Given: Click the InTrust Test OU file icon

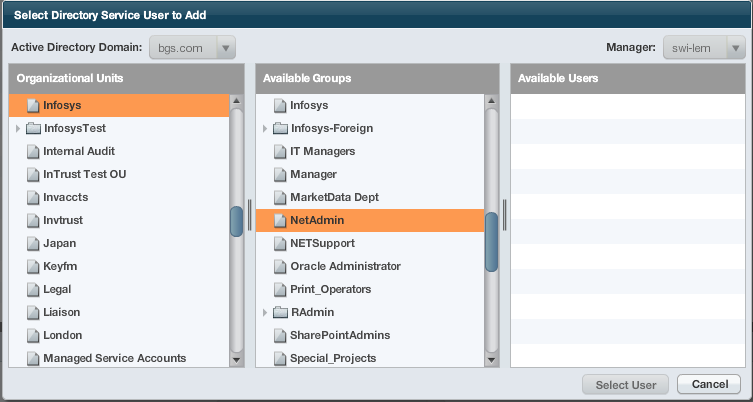Looking at the screenshot, I should pyautogui.click(x=33, y=175).
